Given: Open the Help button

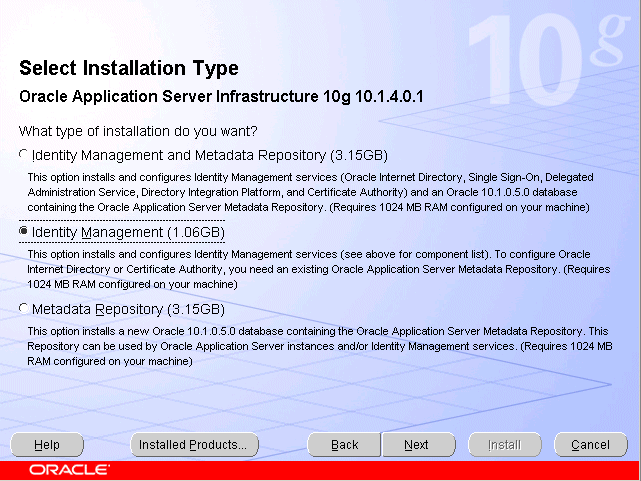Looking at the screenshot, I should click(x=47, y=445).
